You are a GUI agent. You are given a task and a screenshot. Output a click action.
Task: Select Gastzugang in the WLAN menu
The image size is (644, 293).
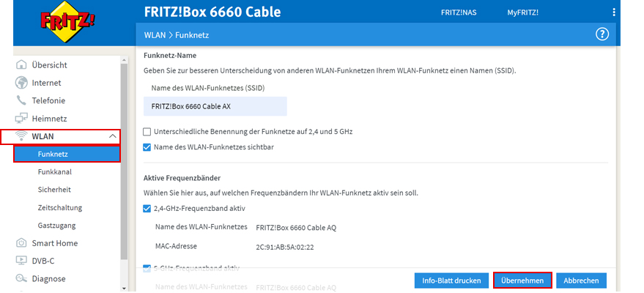[56, 225]
